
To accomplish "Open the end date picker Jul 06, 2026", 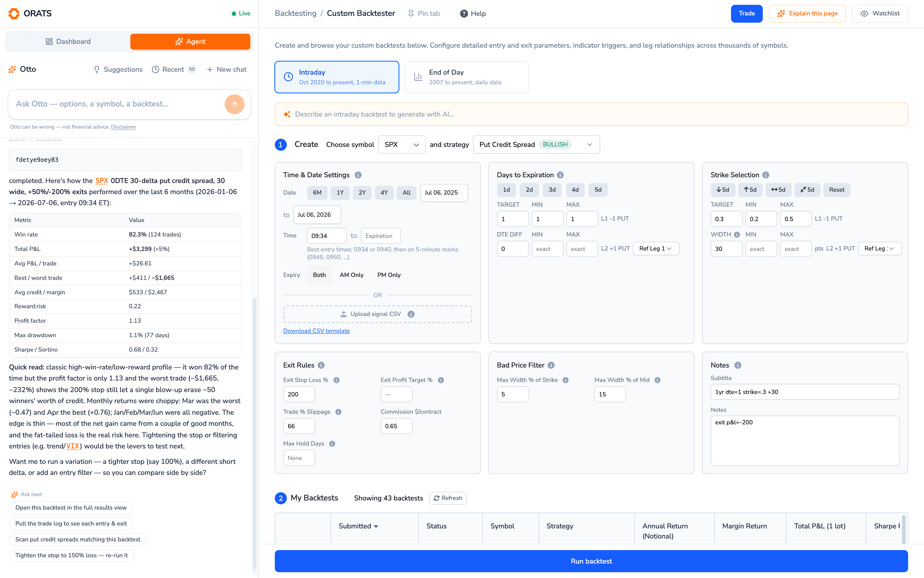I will [x=317, y=215].
